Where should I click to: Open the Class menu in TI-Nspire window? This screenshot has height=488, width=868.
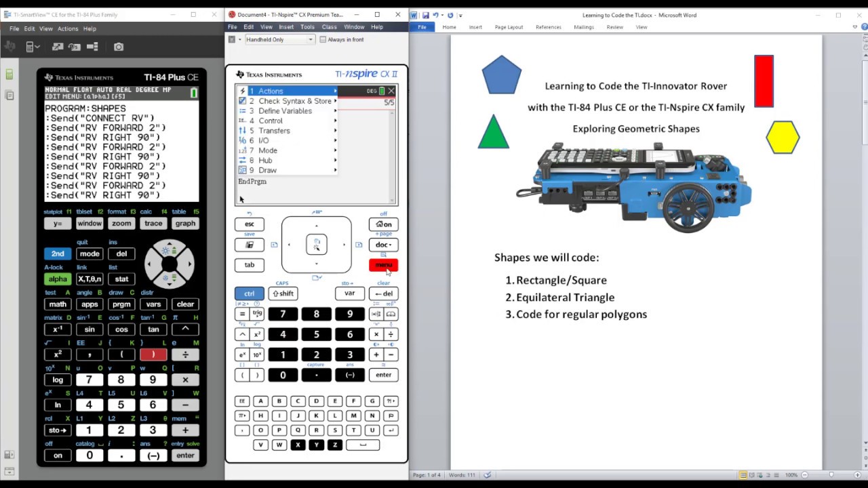pyautogui.click(x=329, y=27)
